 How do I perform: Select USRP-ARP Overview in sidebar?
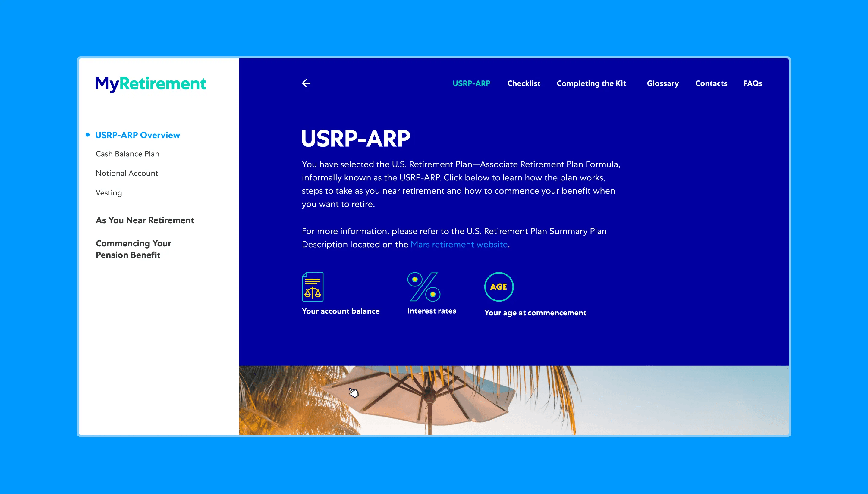coord(137,135)
